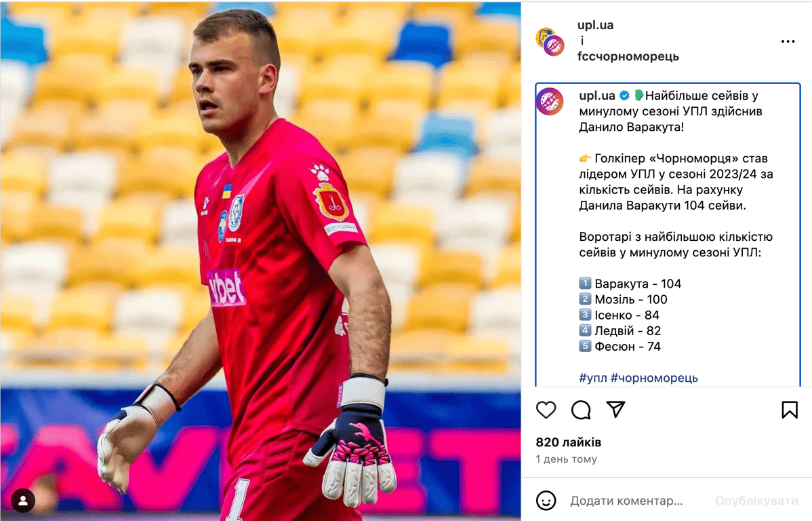Open the #чорноморець hashtag
The image size is (812, 521).
(x=654, y=378)
